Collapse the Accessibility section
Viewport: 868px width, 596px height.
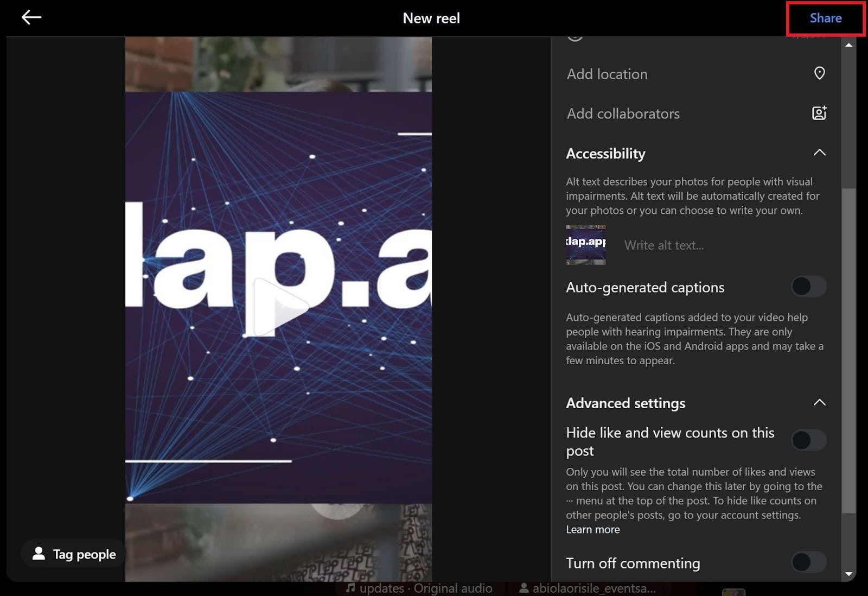click(819, 153)
